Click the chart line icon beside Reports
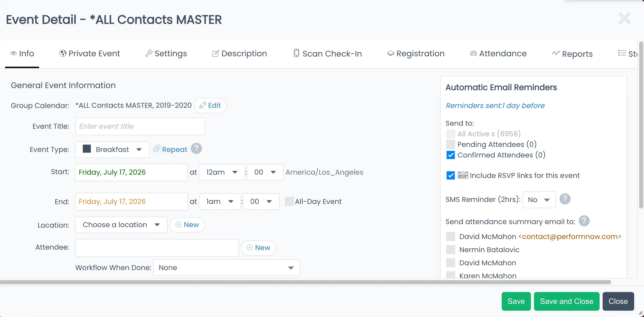Screen dimensions: 644x317 tap(556, 53)
